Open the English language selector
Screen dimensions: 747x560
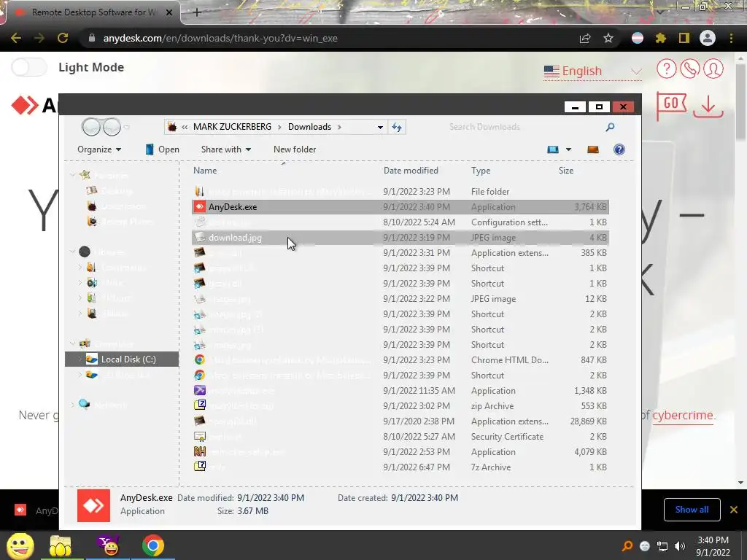[x=592, y=71]
